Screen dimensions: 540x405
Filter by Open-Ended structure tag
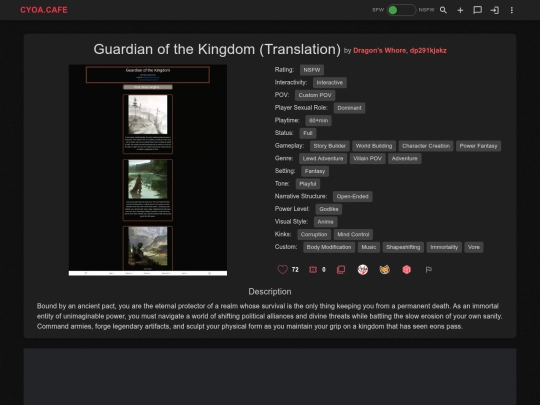pyautogui.click(x=352, y=197)
